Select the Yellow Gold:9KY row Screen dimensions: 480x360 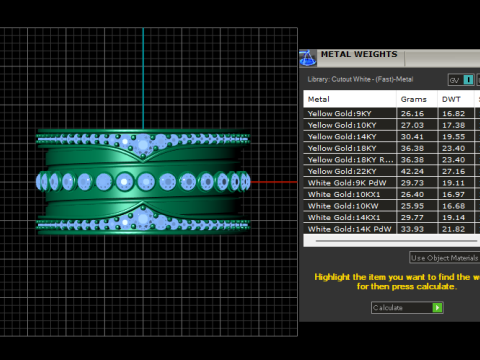(x=392, y=113)
